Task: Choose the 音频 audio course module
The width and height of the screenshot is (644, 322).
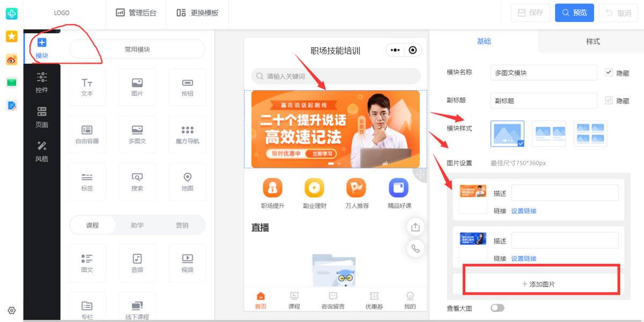Action: (x=137, y=262)
